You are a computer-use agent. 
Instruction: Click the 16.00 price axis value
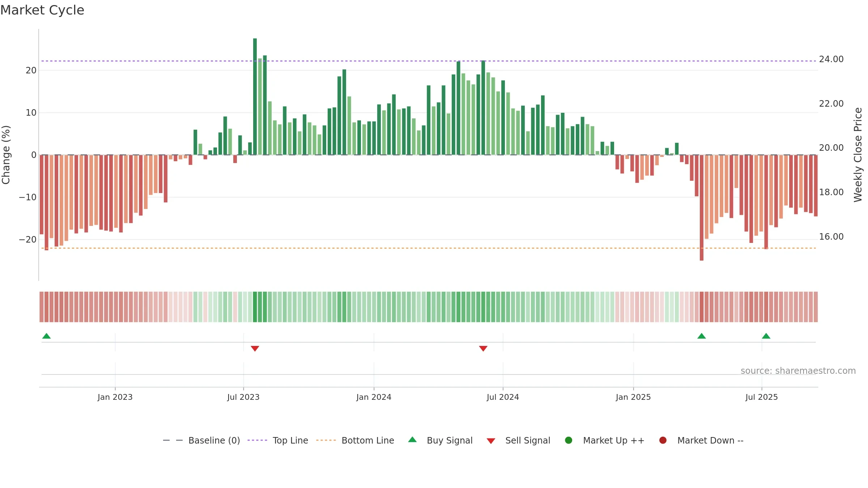[x=831, y=237]
